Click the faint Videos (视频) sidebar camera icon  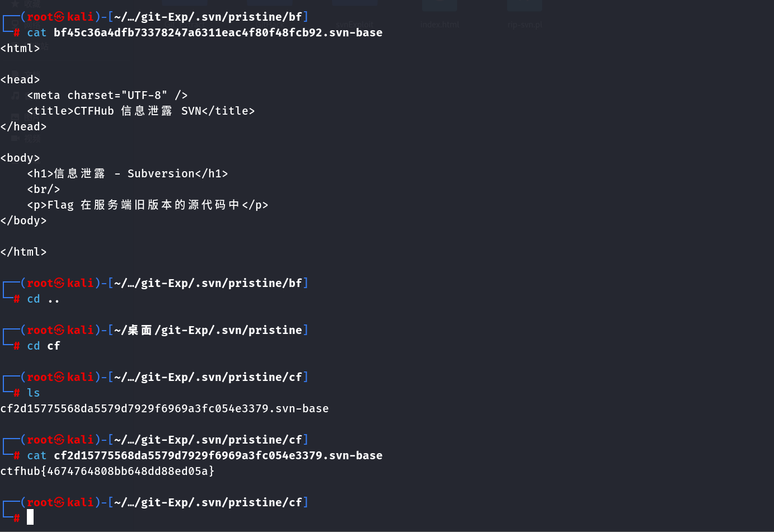point(15,138)
